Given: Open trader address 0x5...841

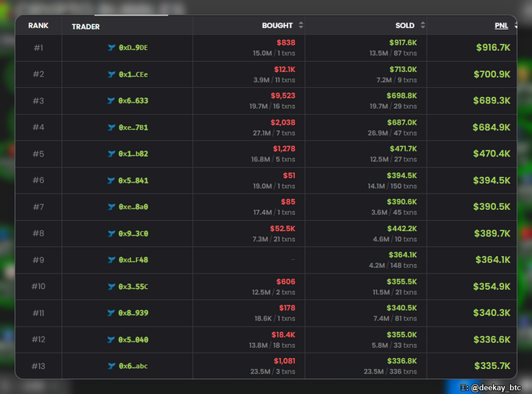Looking at the screenshot, I should pos(133,180).
